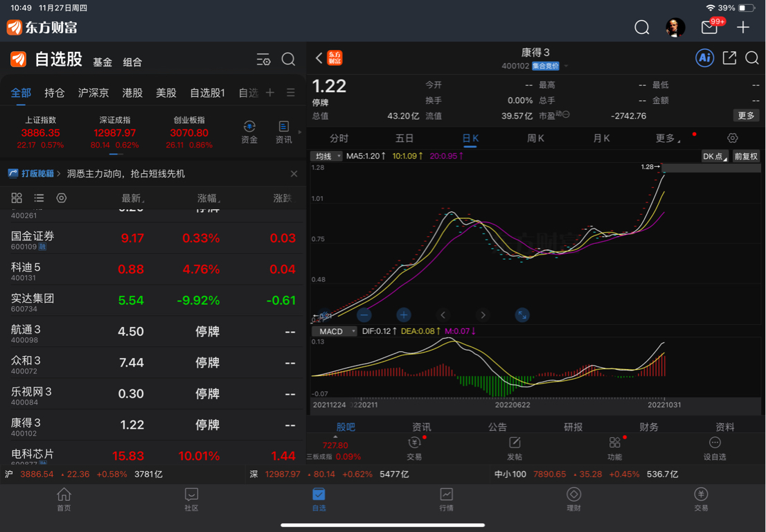Open 交易 trading in bottom bar
Image resolution: width=766 pixels, height=532 pixels.
coord(701,499)
